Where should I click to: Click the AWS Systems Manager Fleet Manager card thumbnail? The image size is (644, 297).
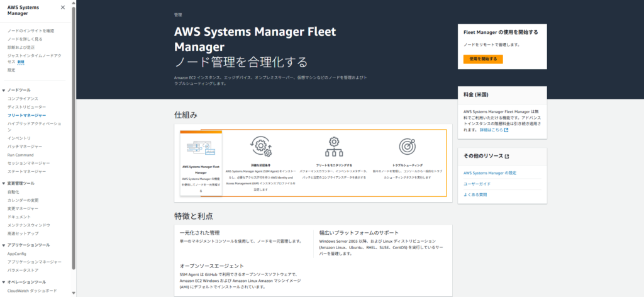[x=201, y=147]
